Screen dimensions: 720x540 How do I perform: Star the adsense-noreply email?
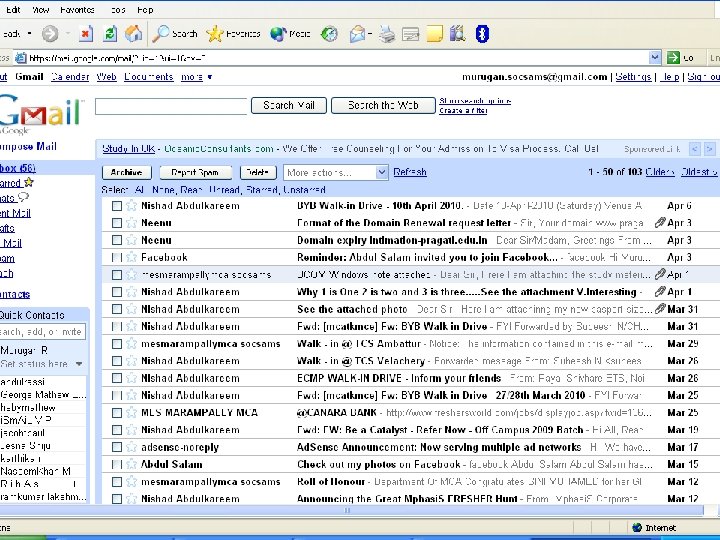(131, 447)
